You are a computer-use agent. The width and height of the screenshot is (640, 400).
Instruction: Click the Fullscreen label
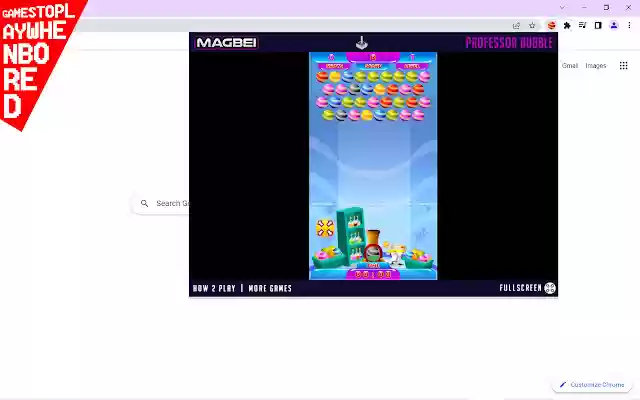pyautogui.click(x=520, y=288)
